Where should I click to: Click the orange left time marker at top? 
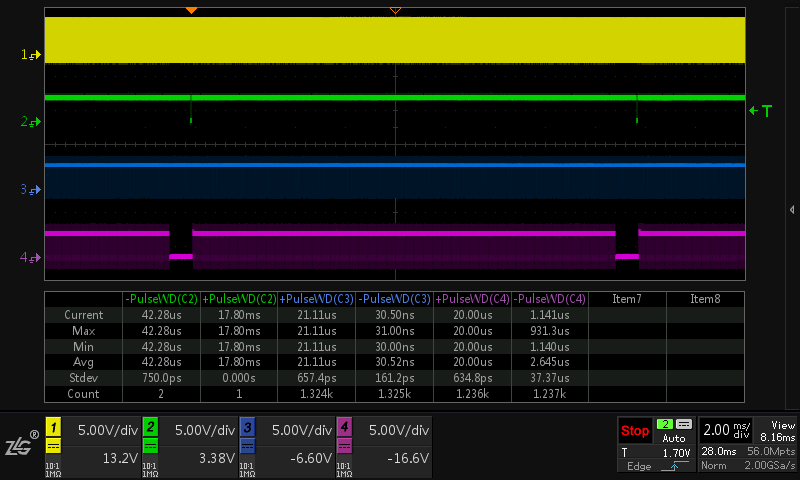coord(191,10)
